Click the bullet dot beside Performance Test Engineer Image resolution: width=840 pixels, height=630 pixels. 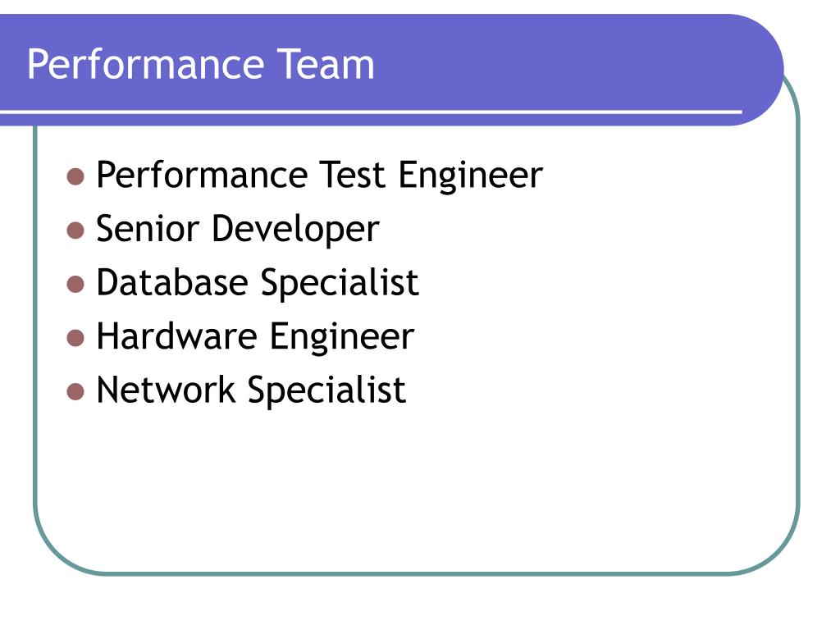(75, 176)
